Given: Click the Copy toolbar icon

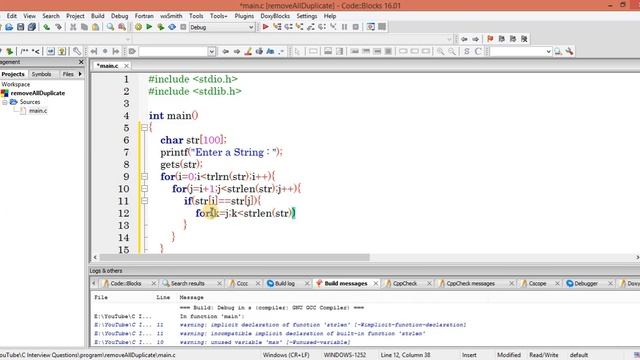Looking at the screenshot, I should tap(84, 27).
